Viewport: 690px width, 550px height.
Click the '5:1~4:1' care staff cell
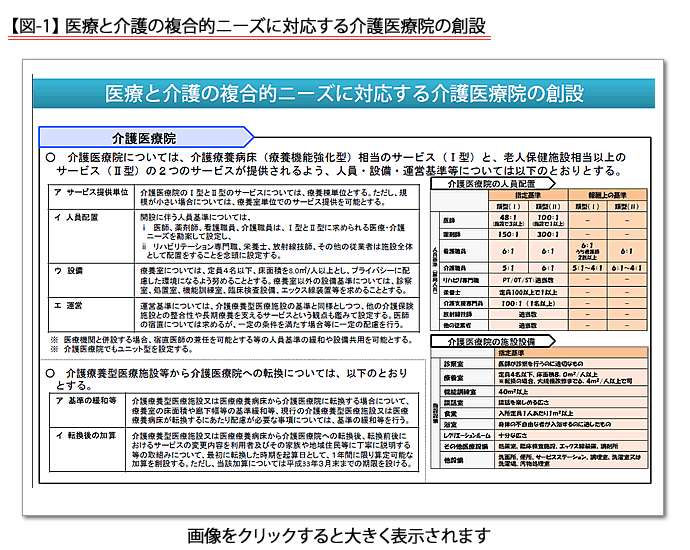click(x=588, y=268)
